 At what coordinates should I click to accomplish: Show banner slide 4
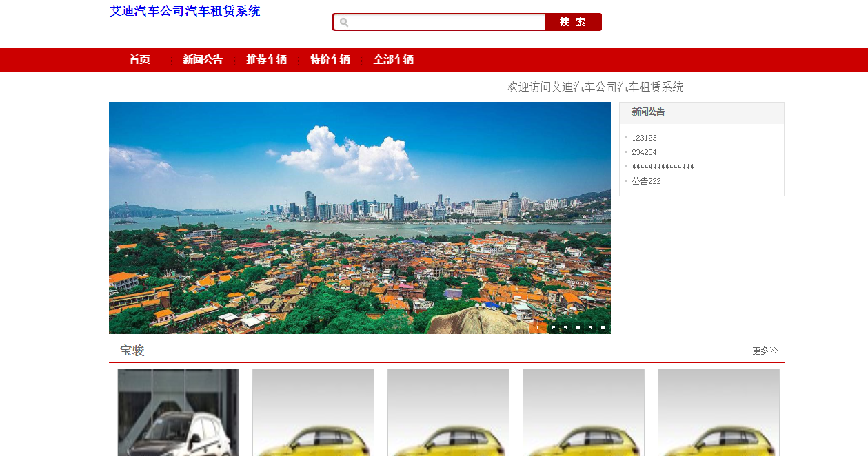click(578, 328)
